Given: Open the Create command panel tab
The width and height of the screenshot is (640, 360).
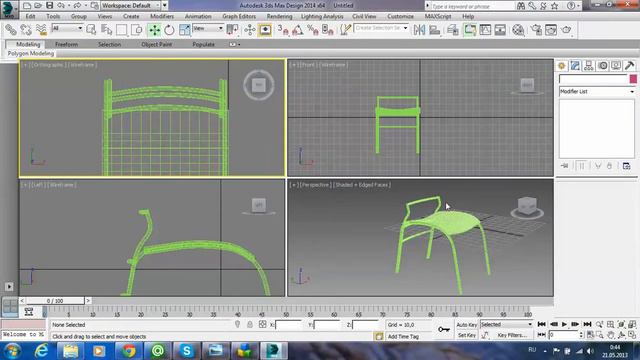Looking at the screenshot, I should 562,66.
